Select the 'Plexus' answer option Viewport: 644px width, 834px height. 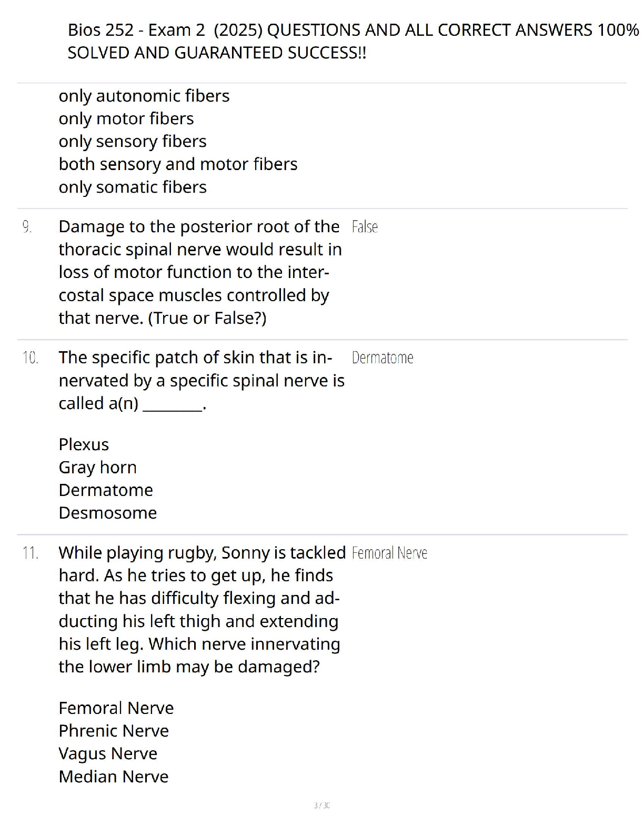84,444
